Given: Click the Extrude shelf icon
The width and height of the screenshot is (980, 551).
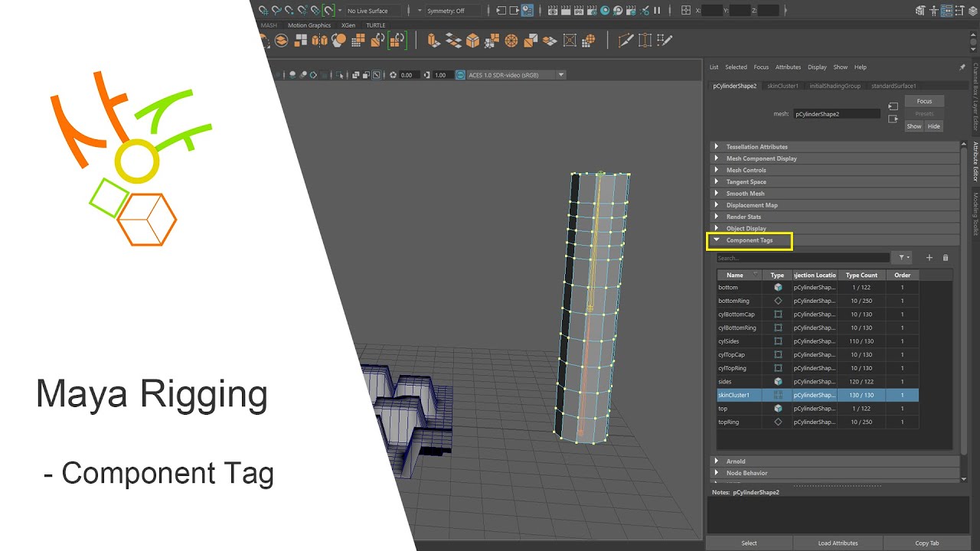Looking at the screenshot, I should click(x=433, y=40).
